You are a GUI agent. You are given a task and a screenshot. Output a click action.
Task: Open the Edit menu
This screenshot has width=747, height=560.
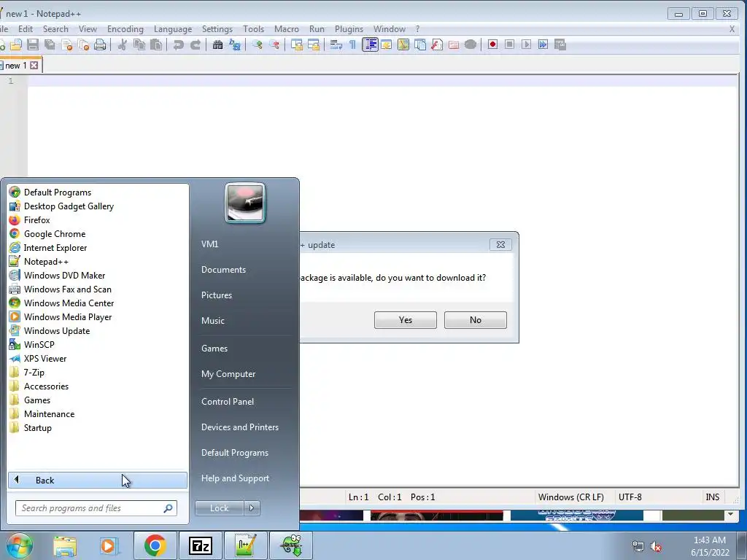tap(26, 29)
